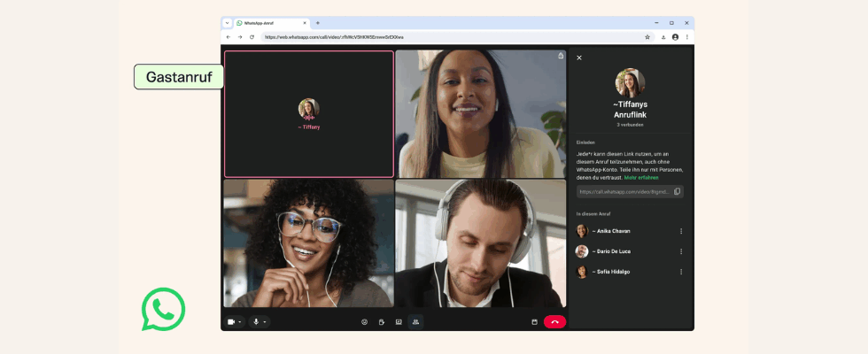868x354 pixels.
Task: Select participant Sofia Hidalgo
Action: click(x=630, y=273)
